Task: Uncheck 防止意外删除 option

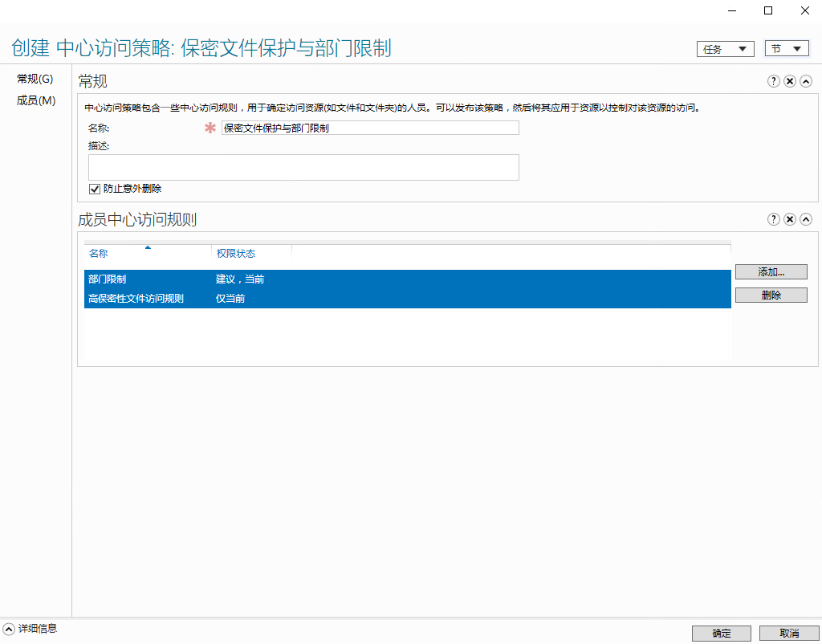Action: [x=94, y=189]
